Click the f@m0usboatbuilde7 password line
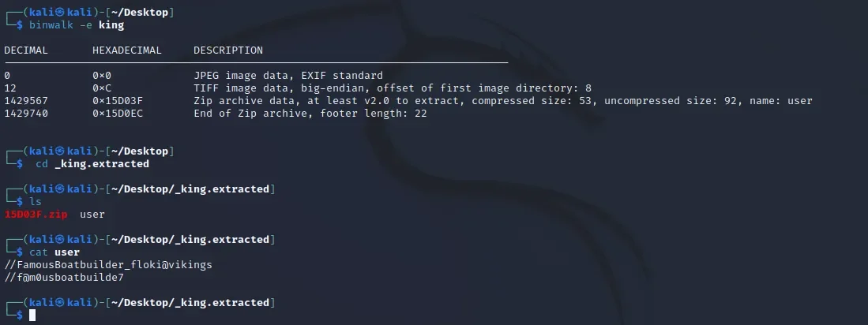Screen dimensions: 868x325 (64, 278)
